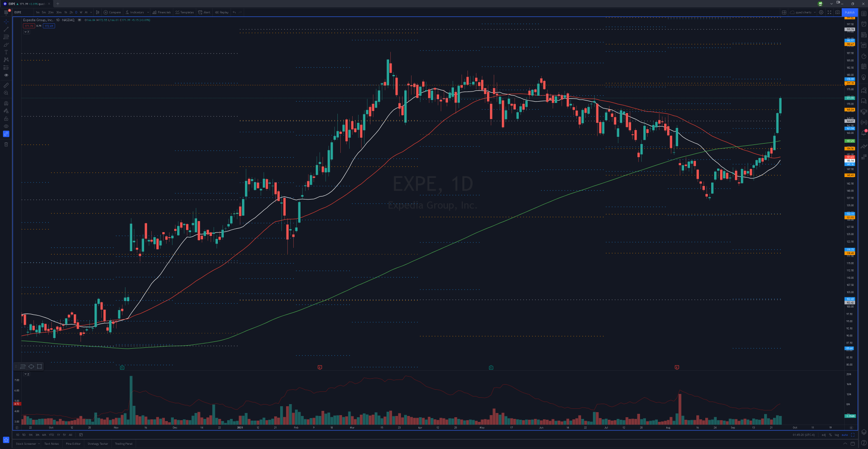Toggle hide all drawings eye icon
The image size is (868, 449).
point(6,126)
